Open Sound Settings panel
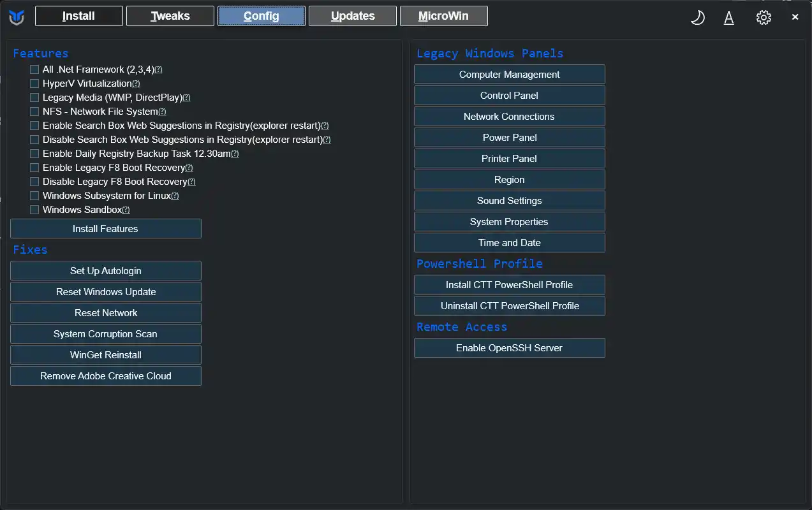Viewport: 812px width, 510px height. (x=510, y=201)
